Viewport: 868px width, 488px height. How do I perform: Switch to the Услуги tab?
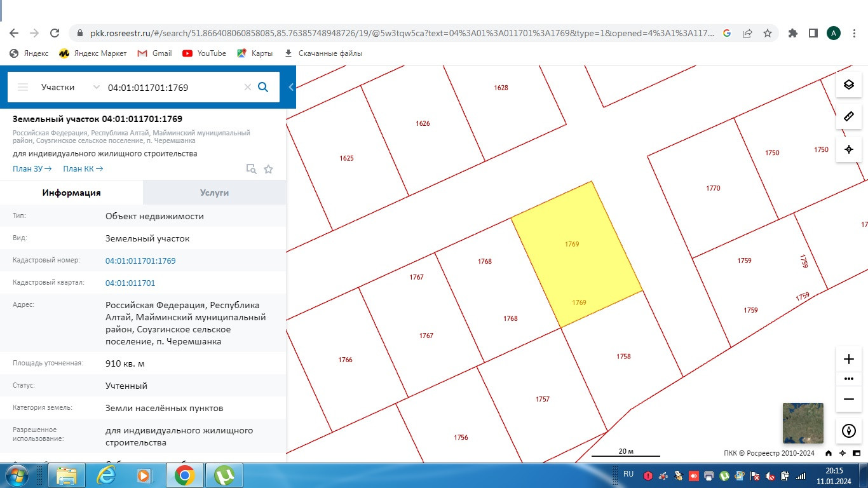pyautogui.click(x=215, y=193)
